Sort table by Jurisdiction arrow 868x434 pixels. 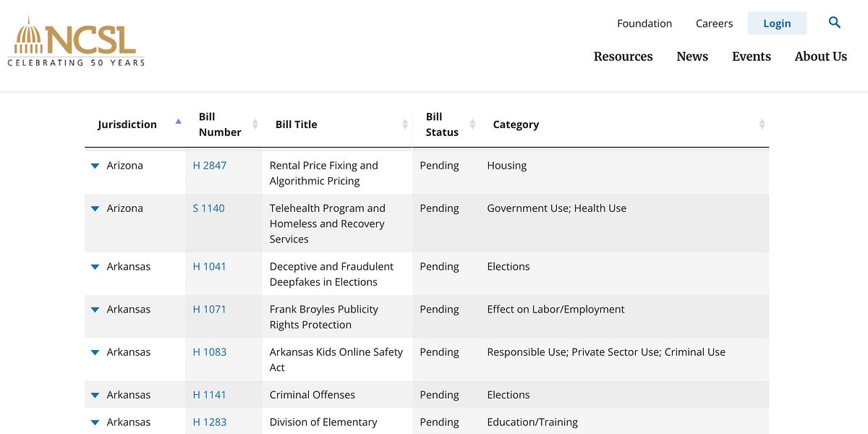point(178,122)
